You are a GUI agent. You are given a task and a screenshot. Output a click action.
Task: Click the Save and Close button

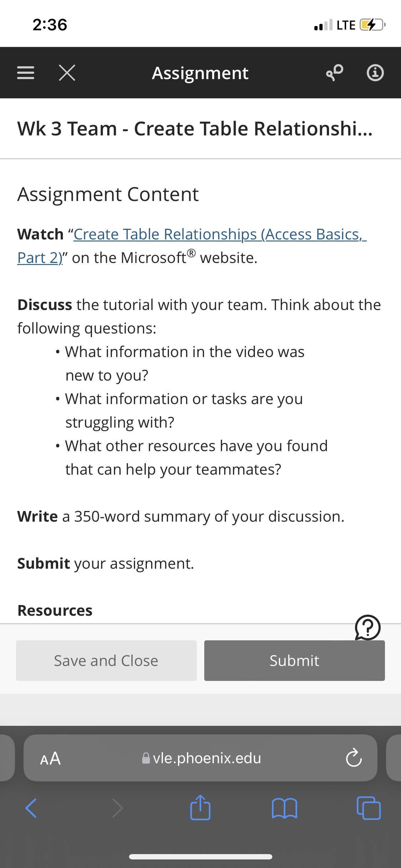[x=106, y=661]
